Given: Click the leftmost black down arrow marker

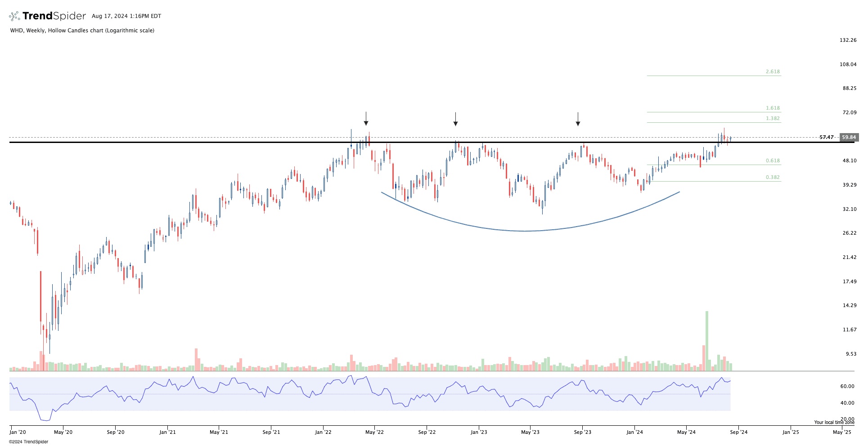Looking at the screenshot, I should click(x=366, y=119).
